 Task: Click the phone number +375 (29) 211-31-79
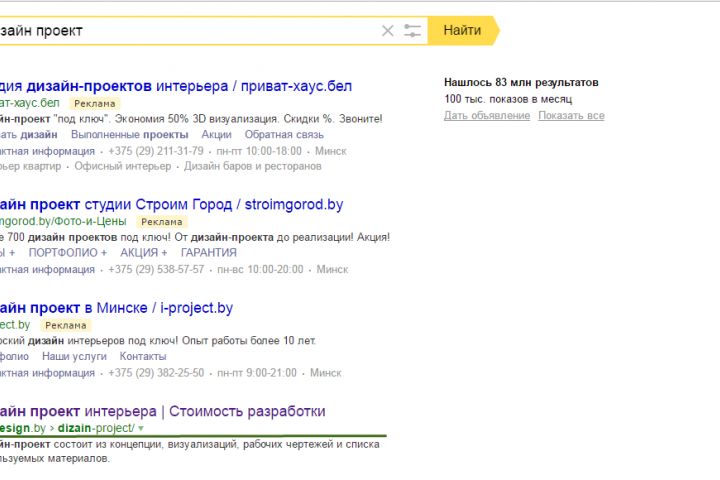pos(156,151)
